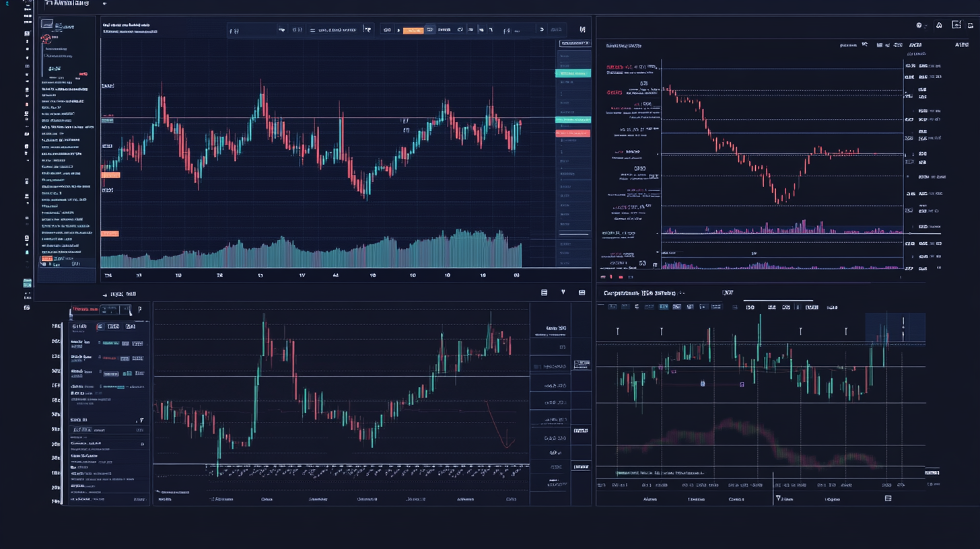980x549 pixels.
Task: Open the dropdown next to the bottom-right panel title
Action: tap(682, 293)
